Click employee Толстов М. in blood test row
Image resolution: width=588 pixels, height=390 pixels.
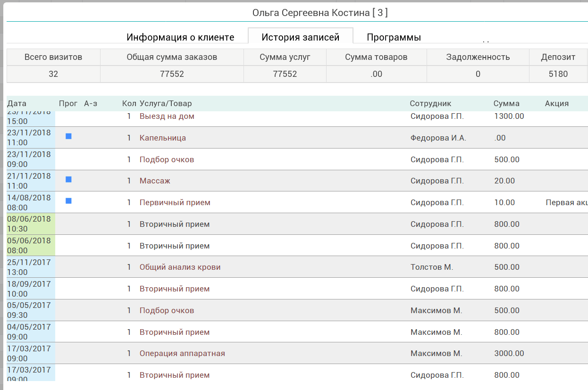[432, 267]
